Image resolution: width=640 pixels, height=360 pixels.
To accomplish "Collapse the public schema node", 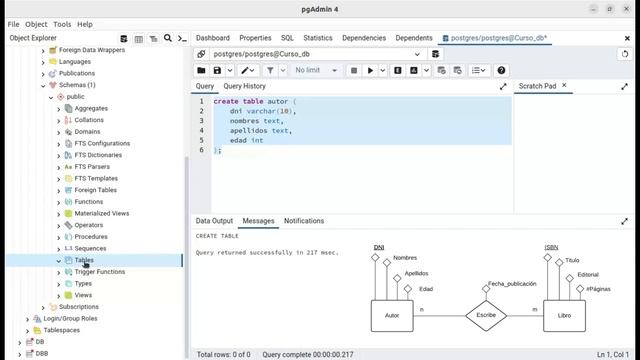I will pos(51,97).
